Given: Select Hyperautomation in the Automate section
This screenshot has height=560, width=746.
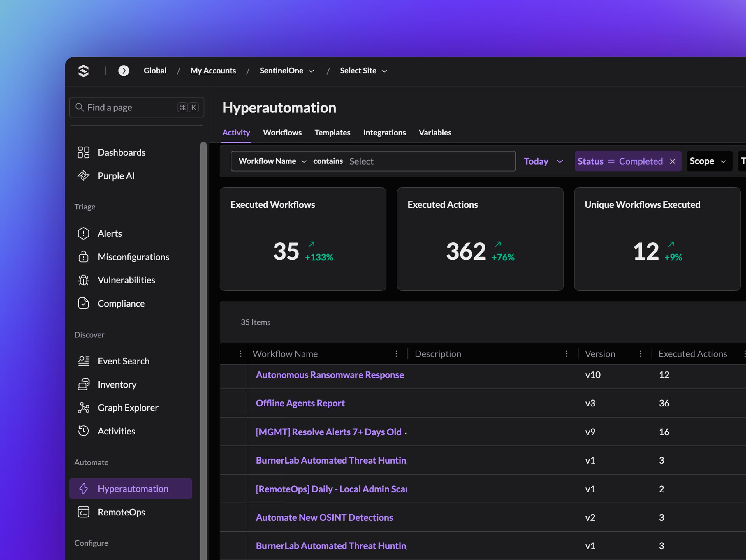Looking at the screenshot, I should [131, 489].
